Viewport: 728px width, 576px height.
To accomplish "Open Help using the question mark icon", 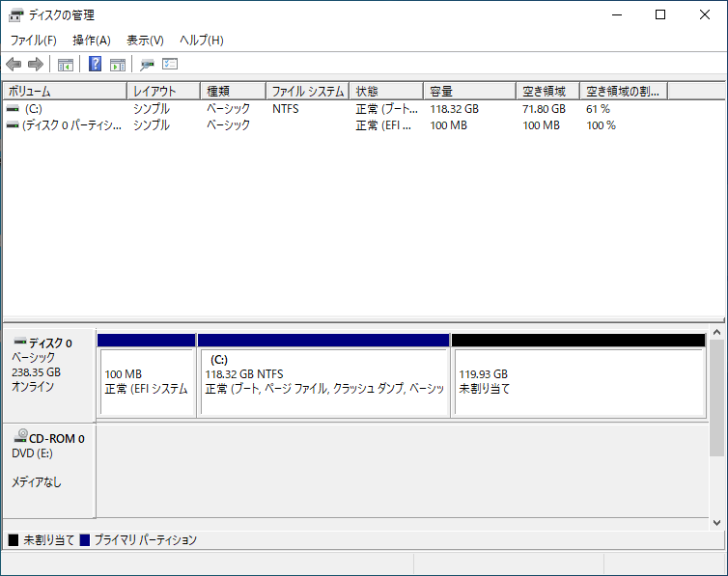I will point(96,65).
